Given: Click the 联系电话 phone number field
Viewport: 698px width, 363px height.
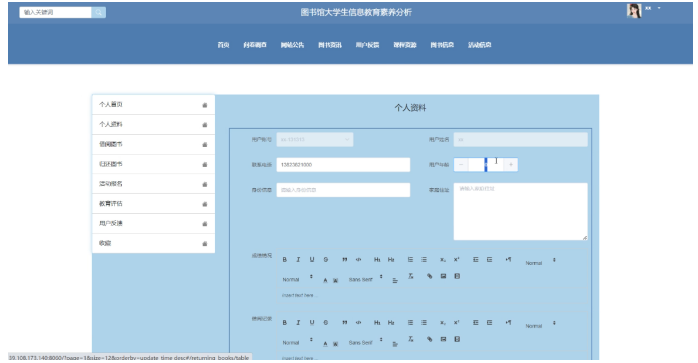Looking at the screenshot, I should pos(343,165).
